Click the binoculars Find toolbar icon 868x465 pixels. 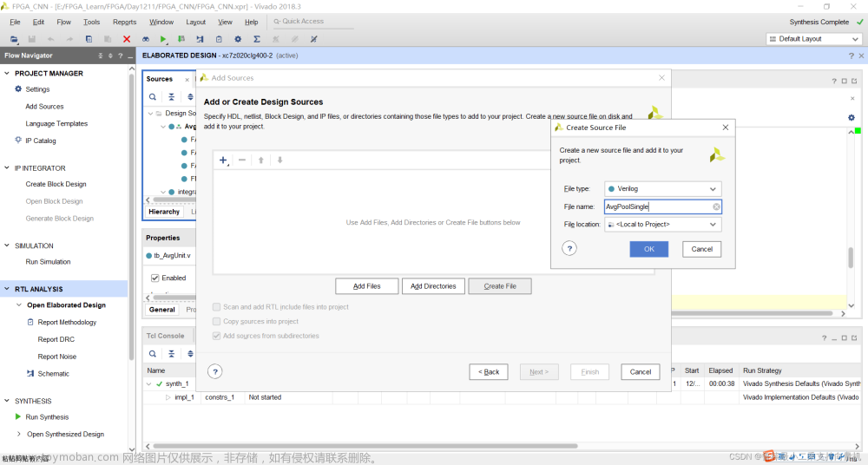coord(146,39)
